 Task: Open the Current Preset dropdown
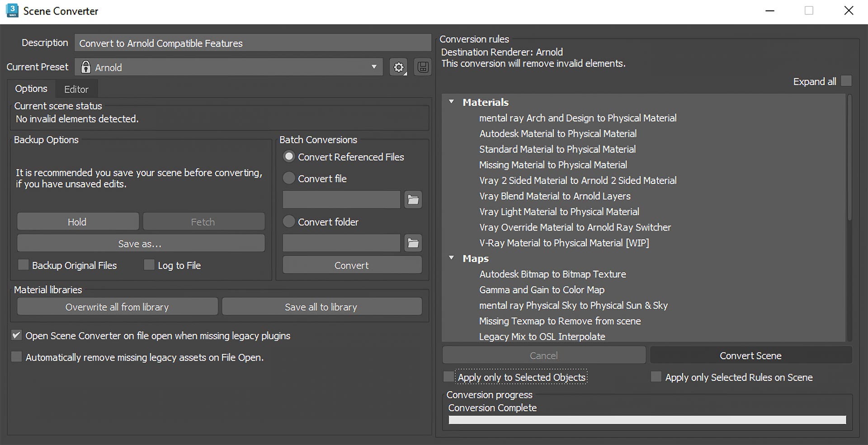click(373, 67)
